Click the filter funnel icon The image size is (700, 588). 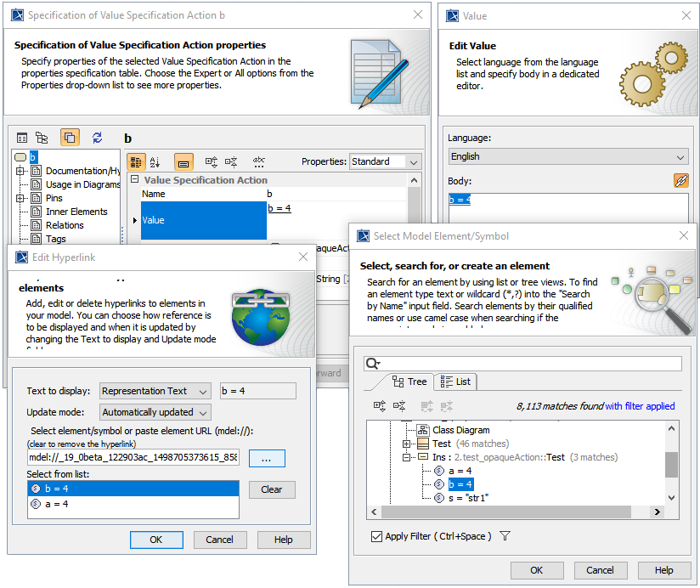click(505, 536)
